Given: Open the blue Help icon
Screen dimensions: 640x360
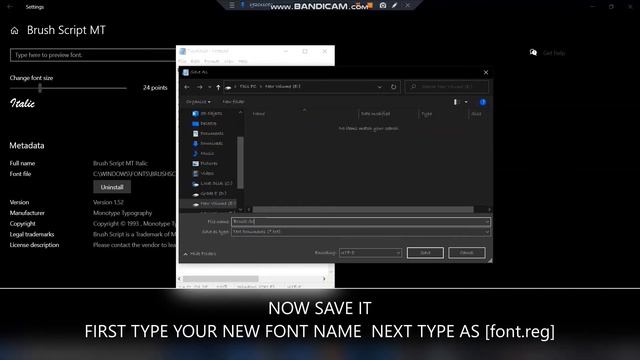Looking at the screenshot, I should click(x=482, y=102).
